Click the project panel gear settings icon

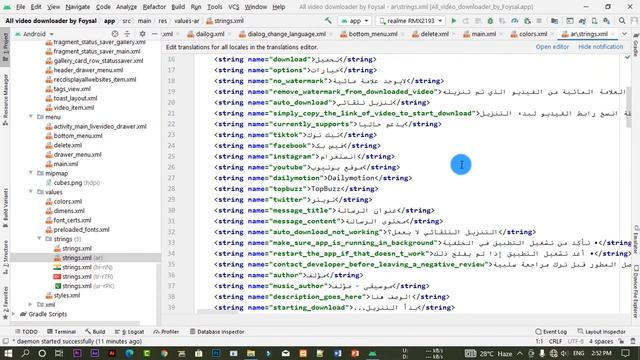(x=142, y=34)
